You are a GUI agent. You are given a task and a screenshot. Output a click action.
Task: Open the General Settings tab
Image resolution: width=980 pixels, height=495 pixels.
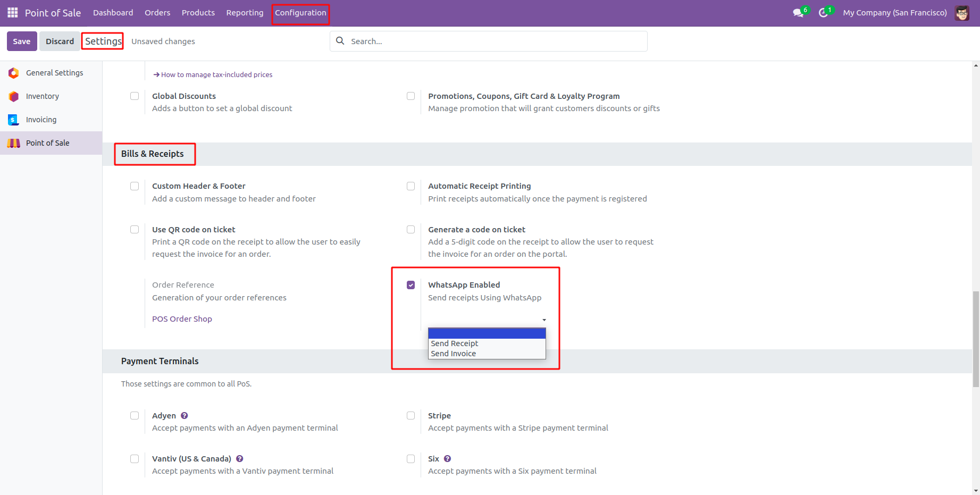tap(51, 73)
